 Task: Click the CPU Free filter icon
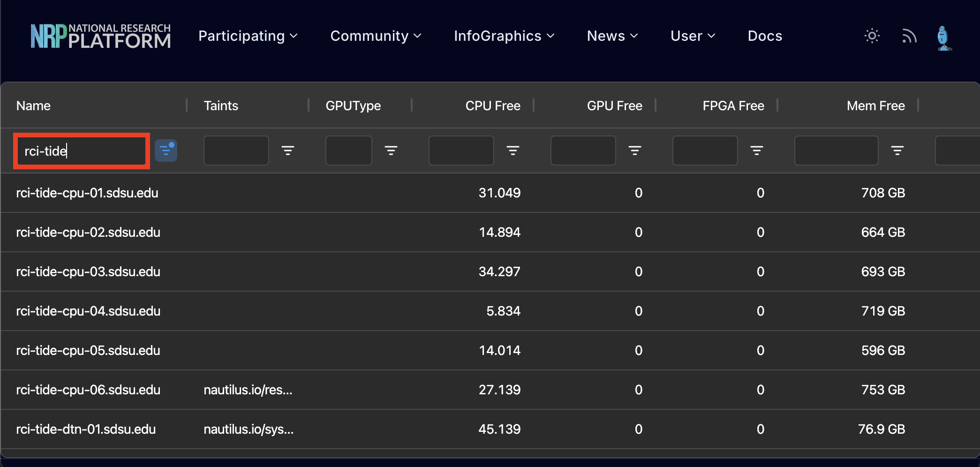(x=513, y=151)
